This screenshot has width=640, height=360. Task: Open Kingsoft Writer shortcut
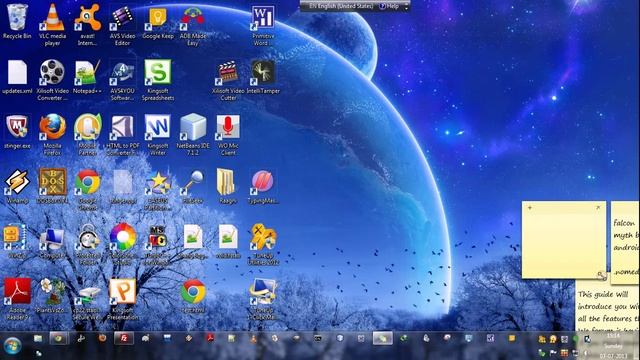pos(158,127)
